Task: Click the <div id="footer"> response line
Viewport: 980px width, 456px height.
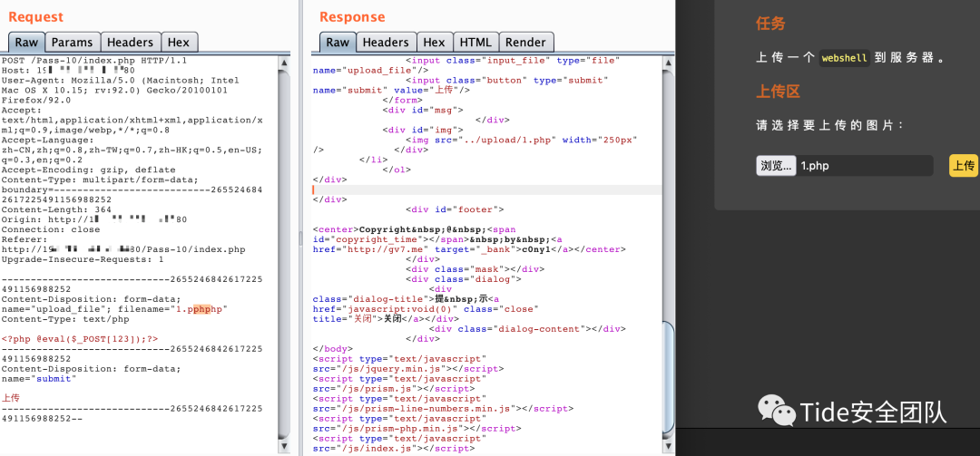Action: click(x=455, y=210)
